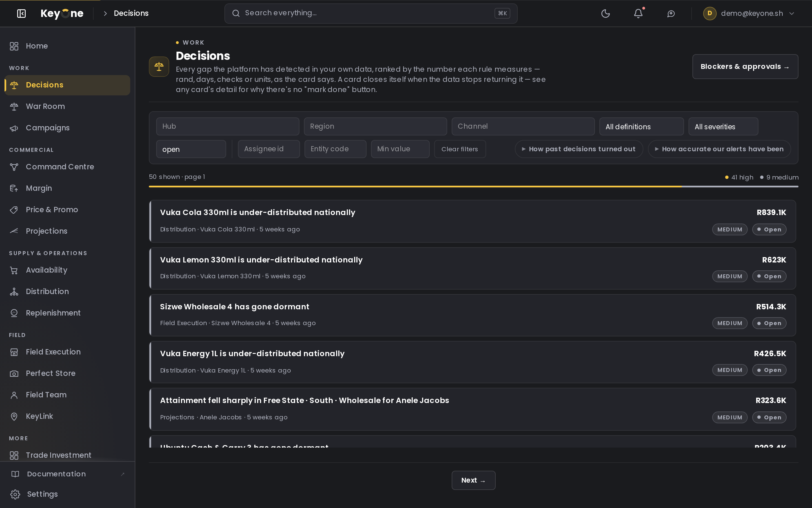Open notifications via the bell icon
This screenshot has height=508, width=812.
point(638,14)
